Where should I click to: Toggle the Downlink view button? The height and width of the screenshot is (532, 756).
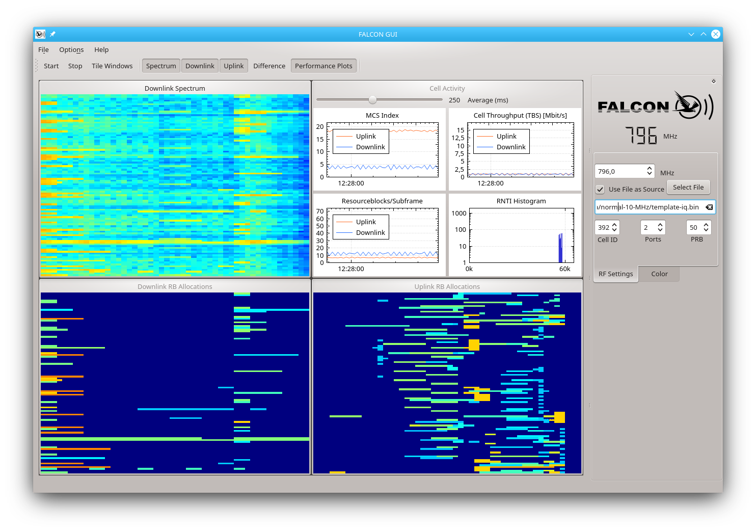click(x=200, y=66)
